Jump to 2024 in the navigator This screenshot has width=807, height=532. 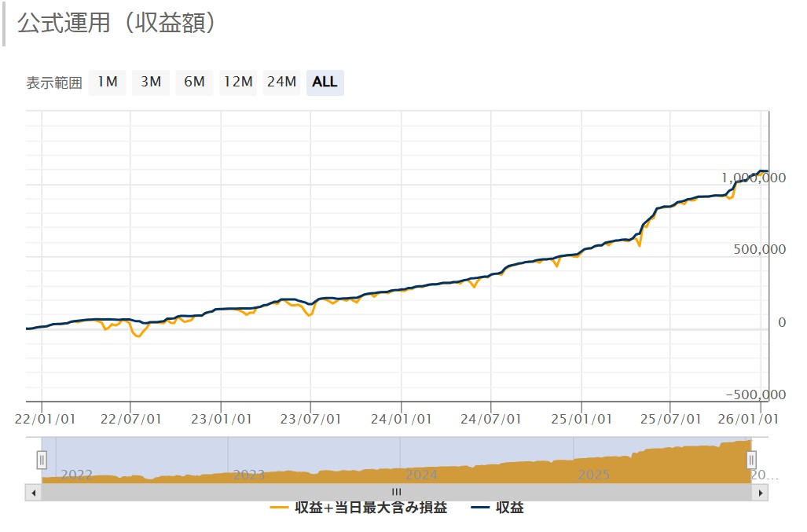(421, 475)
